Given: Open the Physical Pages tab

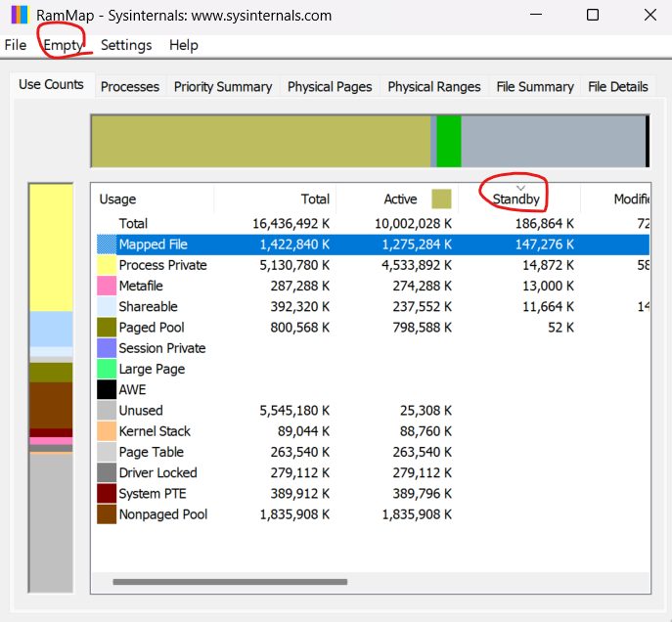Looking at the screenshot, I should [330, 86].
